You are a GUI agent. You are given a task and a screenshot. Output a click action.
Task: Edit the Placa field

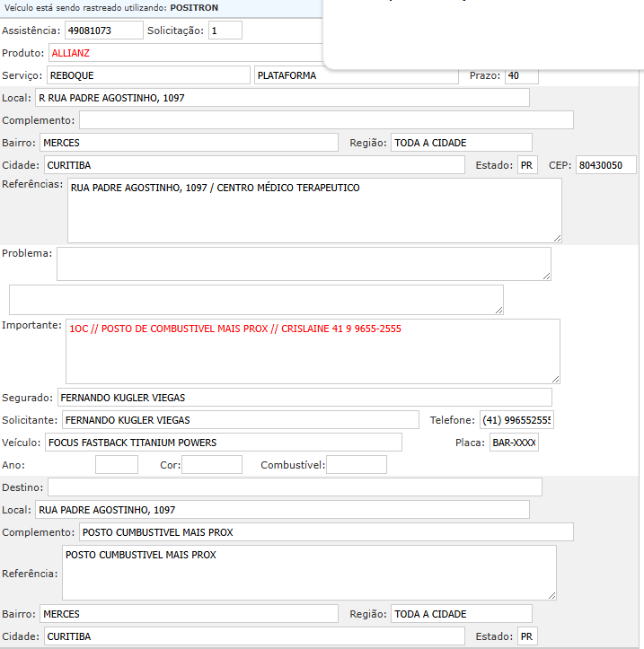(514, 443)
